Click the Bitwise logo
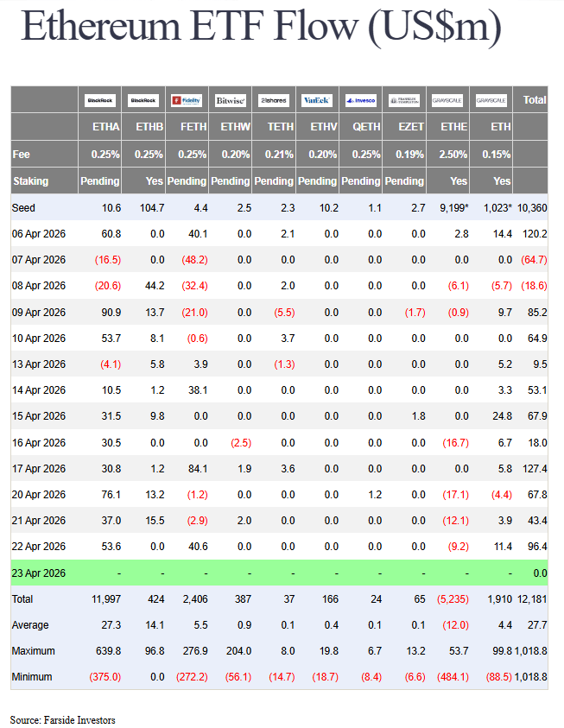Image resolution: width=564 pixels, height=728 pixels. pyautogui.click(x=231, y=100)
